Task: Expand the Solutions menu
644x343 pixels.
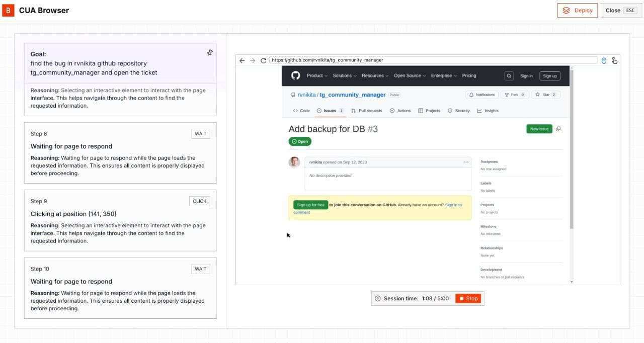Action: point(344,75)
